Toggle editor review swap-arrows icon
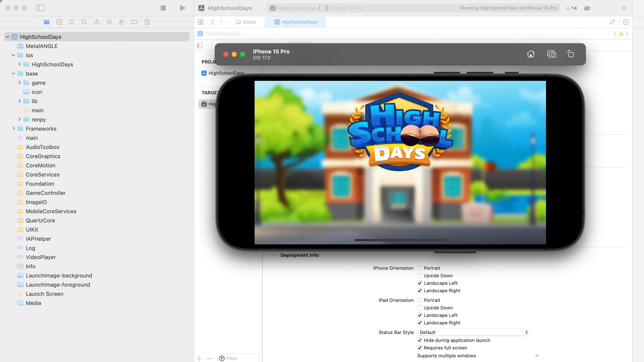The width and height of the screenshot is (644, 362). coord(612,22)
